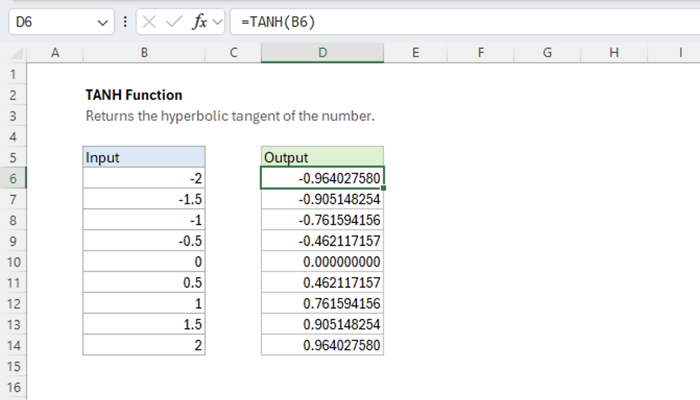Select output cell 0.964027580 in row 14
The image size is (700, 400).
[322, 346]
